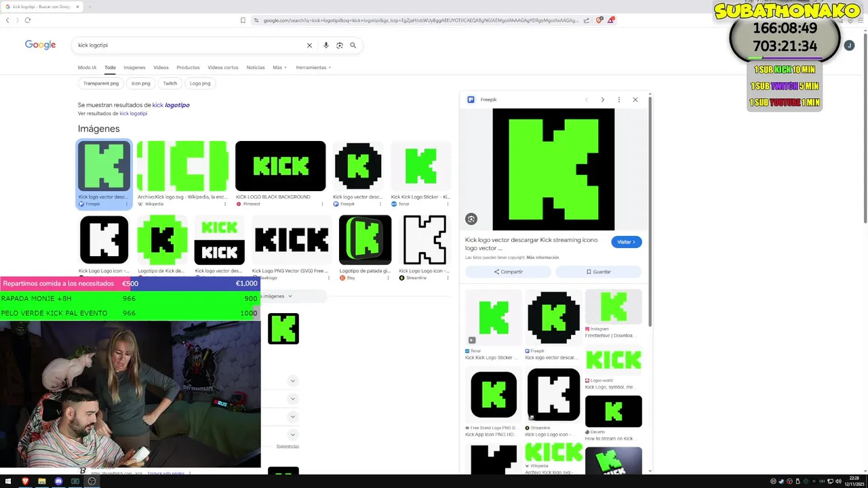This screenshot has height=488, width=868.
Task: Open the Productos tab
Action: (x=188, y=67)
